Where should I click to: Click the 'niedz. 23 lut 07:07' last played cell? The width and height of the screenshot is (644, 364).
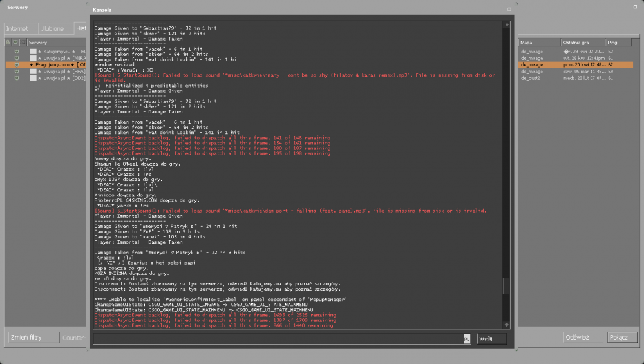point(583,78)
